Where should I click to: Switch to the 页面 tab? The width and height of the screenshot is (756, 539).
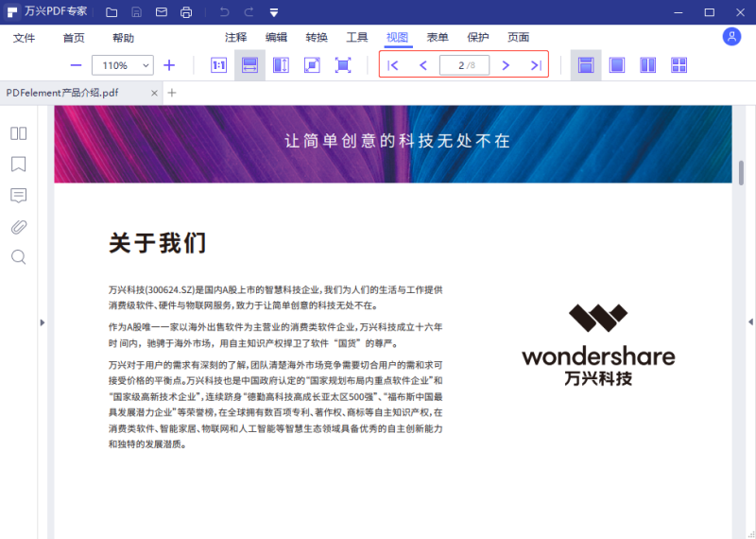click(519, 37)
